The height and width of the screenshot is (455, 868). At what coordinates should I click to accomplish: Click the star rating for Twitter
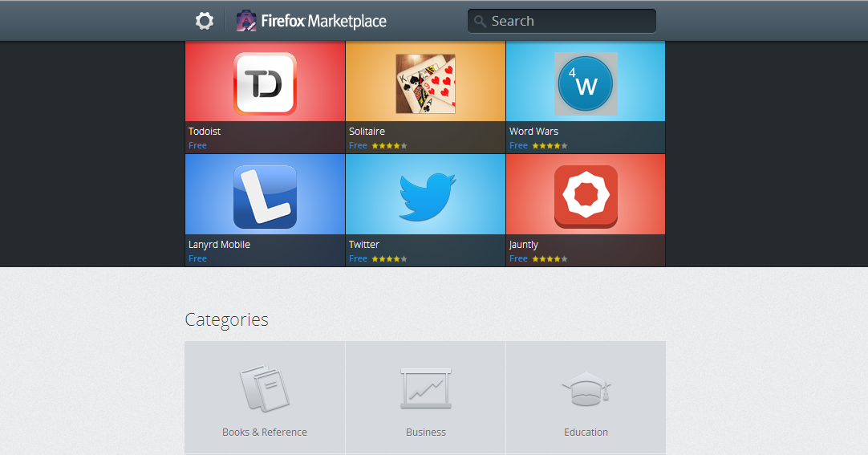click(x=389, y=258)
